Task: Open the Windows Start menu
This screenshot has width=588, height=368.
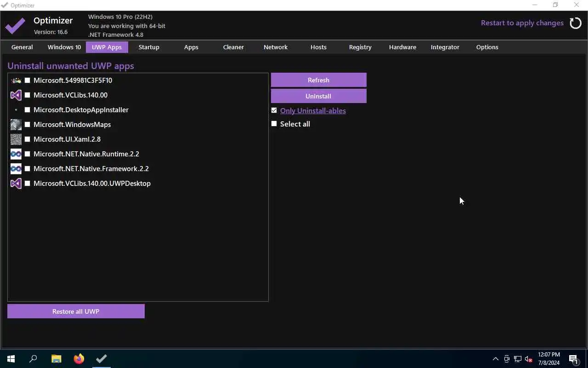Action: (11, 359)
